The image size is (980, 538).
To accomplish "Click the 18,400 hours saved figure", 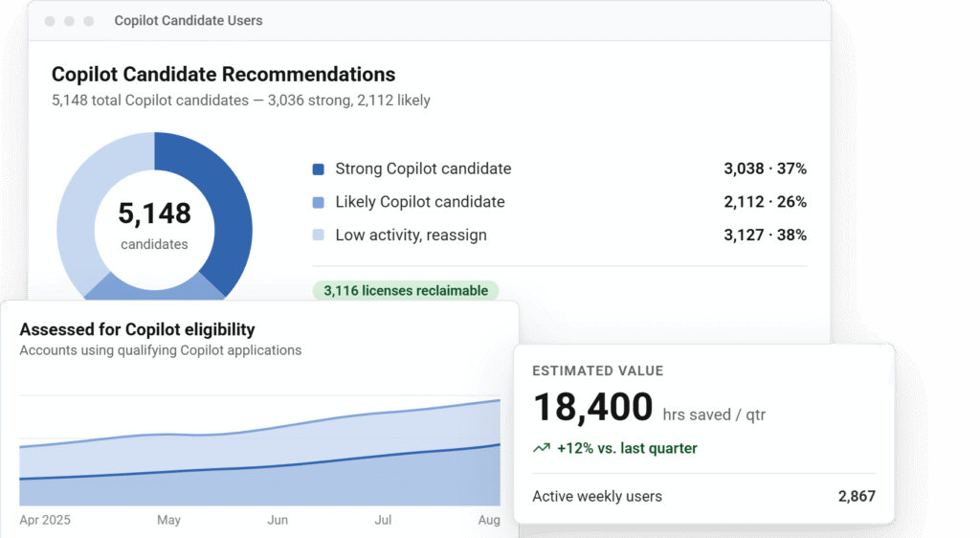I will point(592,408).
